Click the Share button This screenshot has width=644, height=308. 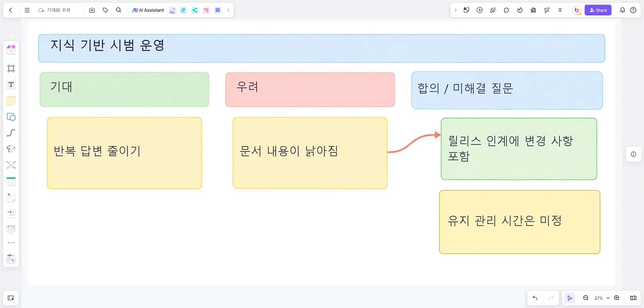click(x=598, y=10)
